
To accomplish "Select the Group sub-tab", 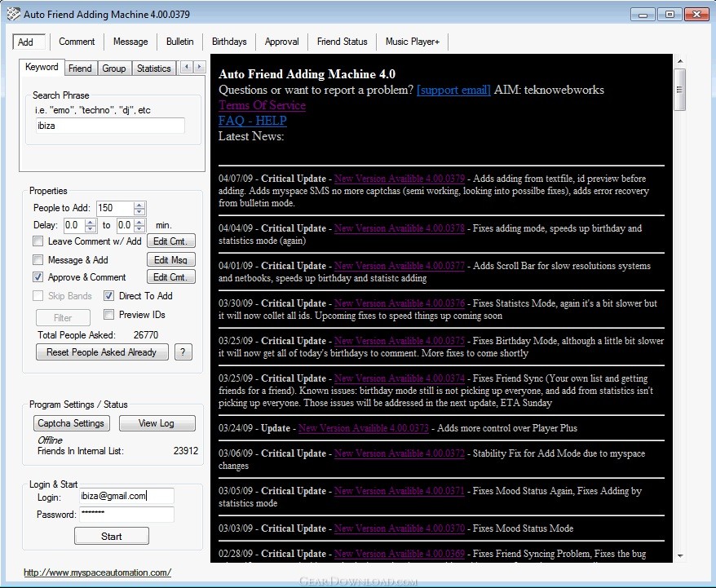I will (x=114, y=69).
